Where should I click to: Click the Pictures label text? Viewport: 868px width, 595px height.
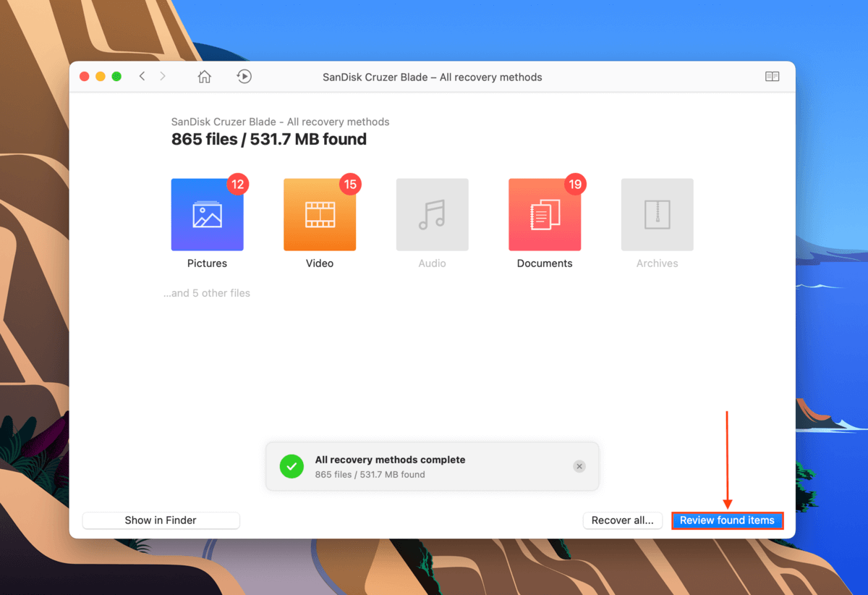(x=207, y=263)
